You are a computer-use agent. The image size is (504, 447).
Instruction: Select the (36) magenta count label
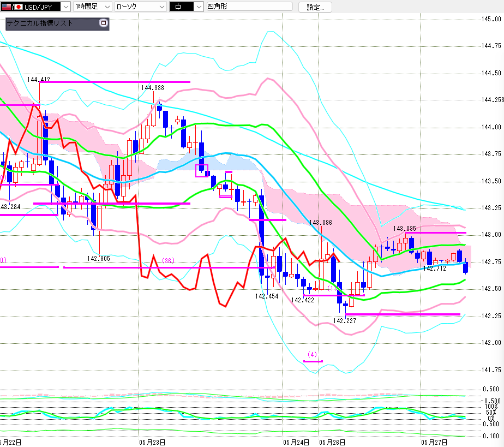(168, 260)
